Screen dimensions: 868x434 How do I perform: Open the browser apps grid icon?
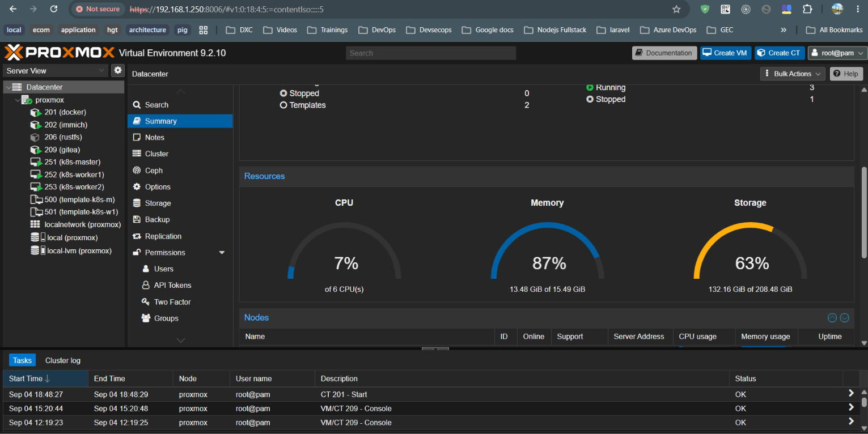click(204, 30)
